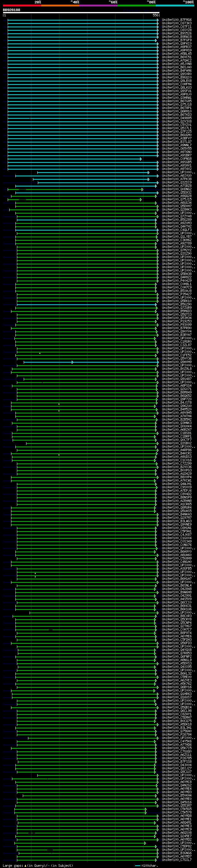Select the hit UniRef100_Q1LYB7

177,237
